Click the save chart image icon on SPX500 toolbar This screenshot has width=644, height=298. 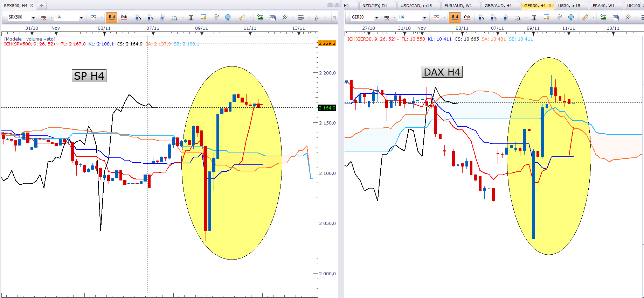click(273, 17)
